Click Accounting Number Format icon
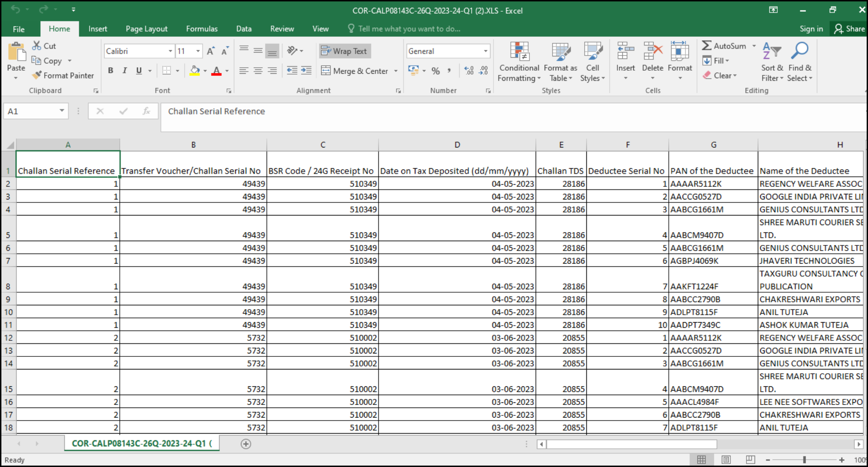The height and width of the screenshot is (467, 868). (413, 71)
